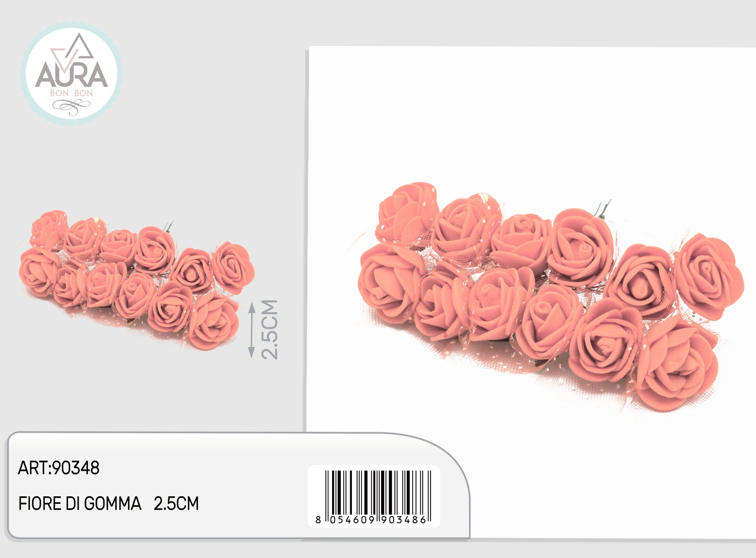Click the rotated 2.5CM dimension label

270,330
